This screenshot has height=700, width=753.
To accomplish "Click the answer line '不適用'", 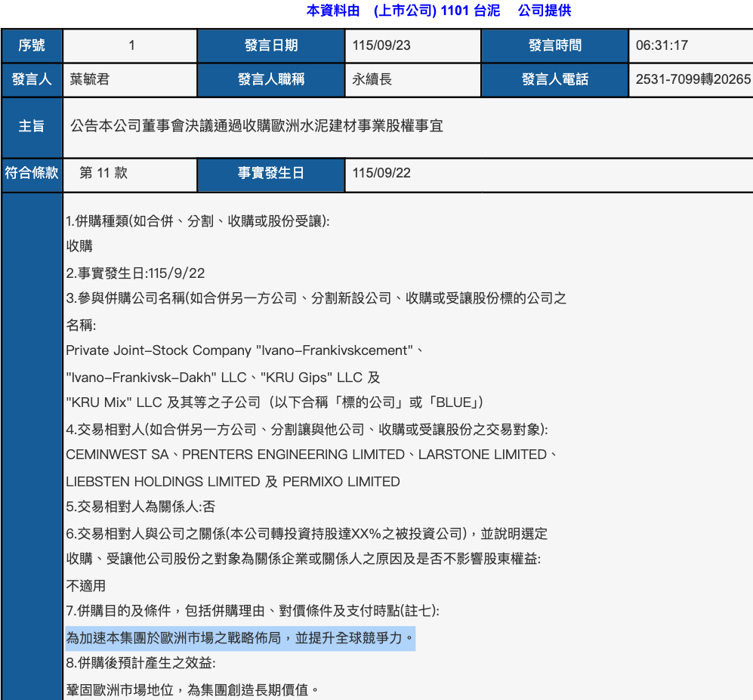I will click(85, 586).
